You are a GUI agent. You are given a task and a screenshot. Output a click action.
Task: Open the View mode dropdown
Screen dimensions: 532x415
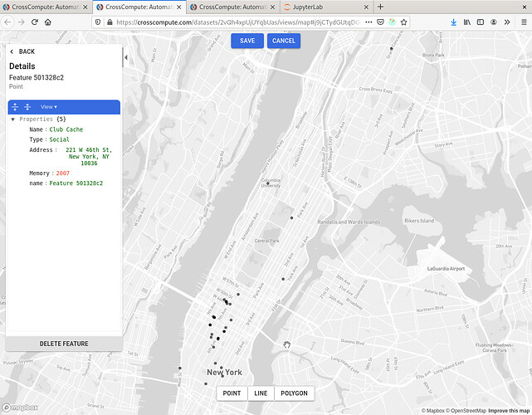49,107
